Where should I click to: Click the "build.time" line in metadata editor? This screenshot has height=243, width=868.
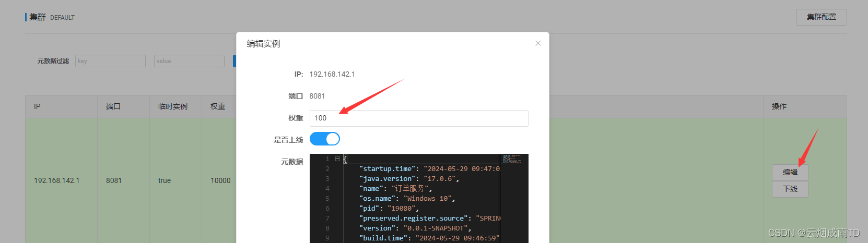429,238
